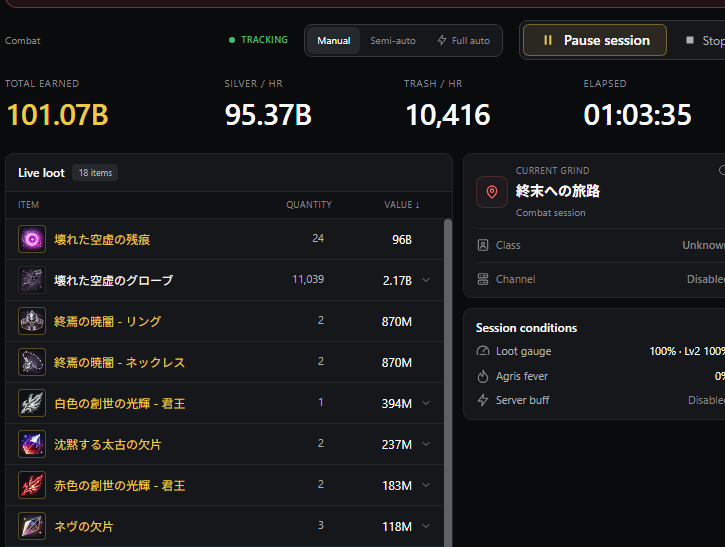The width and height of the screenshot is (725, 547).
Task: Click the 101.07B total earned value
Action: 57,115
